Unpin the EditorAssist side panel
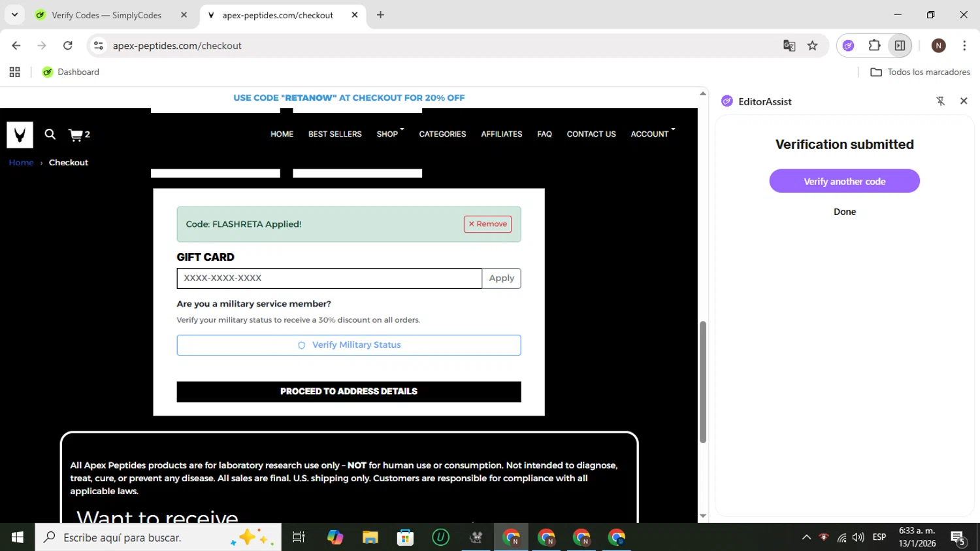 (941, 101)
